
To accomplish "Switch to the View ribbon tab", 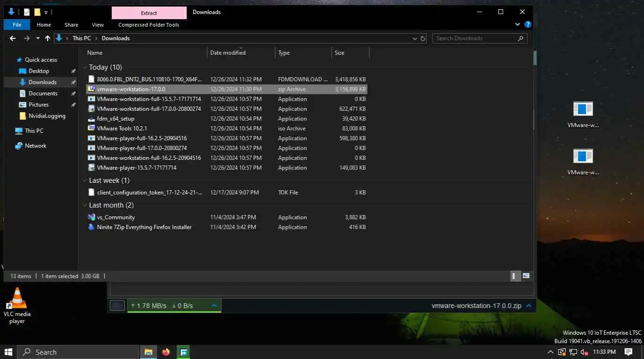I will click(x=98, y=25).
